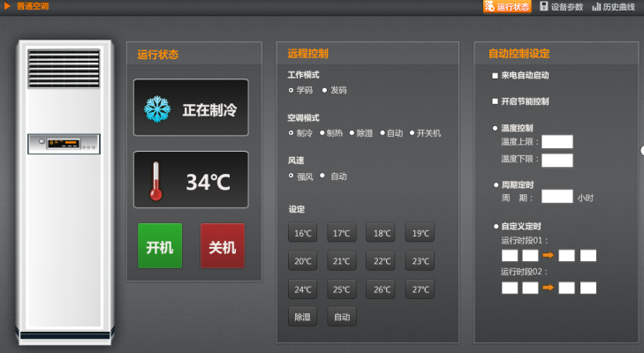
Task: Enable the 来电自动启动 checkbox
Action: click(x=496, y=76)
